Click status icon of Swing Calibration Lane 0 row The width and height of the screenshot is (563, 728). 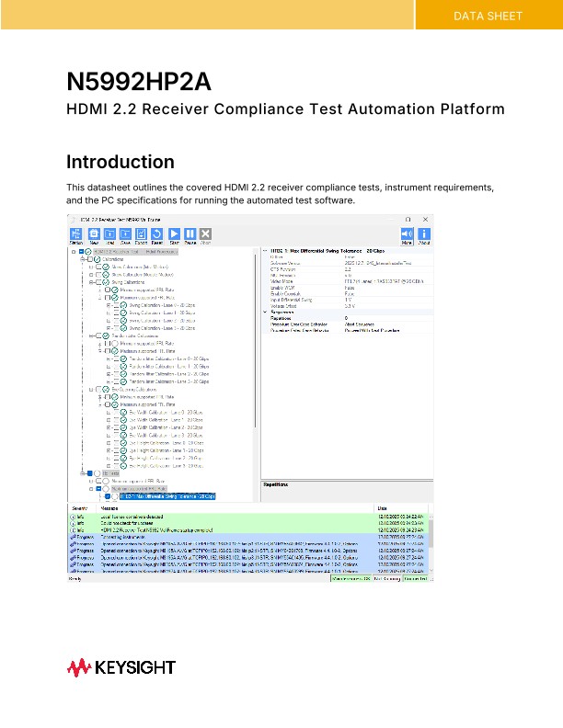click(x=123, y=305)
